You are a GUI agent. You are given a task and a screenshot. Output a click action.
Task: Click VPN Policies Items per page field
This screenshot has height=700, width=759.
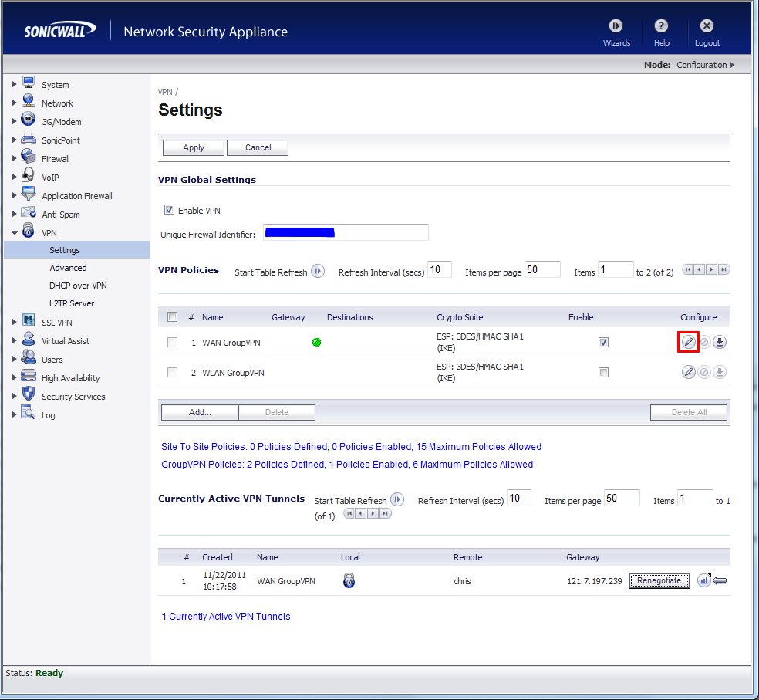[x=542, y=270]
